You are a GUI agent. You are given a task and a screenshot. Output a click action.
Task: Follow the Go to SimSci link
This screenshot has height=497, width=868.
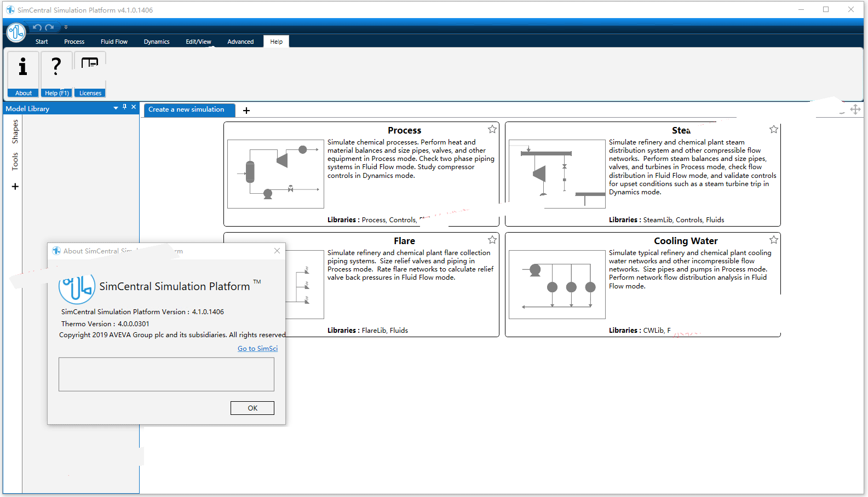[257, 349]
